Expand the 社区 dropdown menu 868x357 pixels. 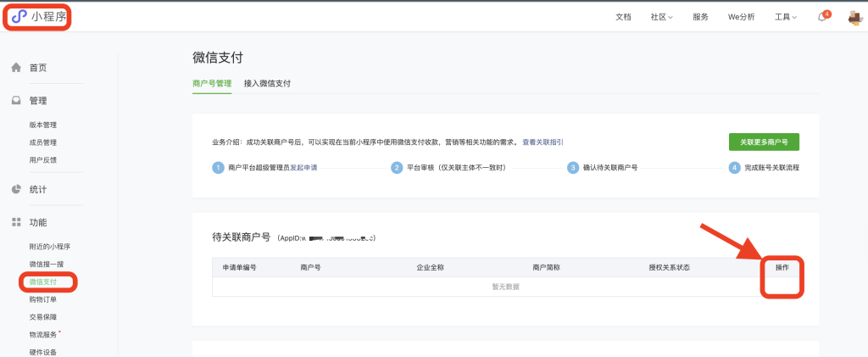tap(661, 17)
